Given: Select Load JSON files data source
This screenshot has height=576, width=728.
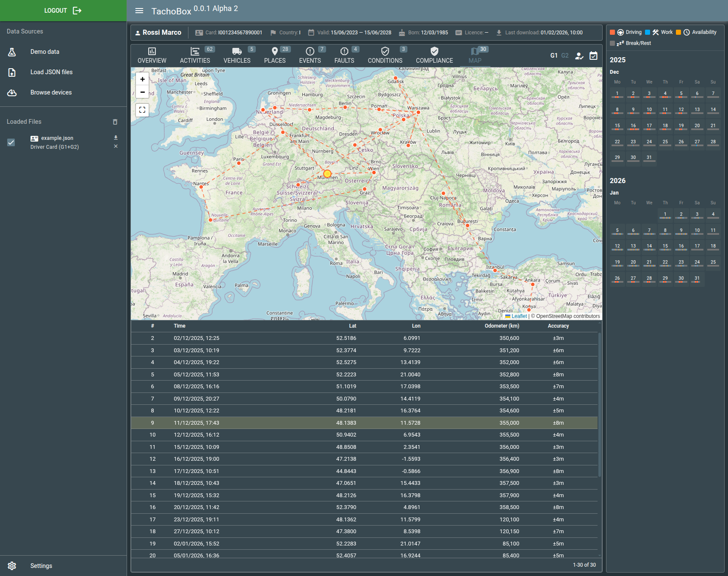Looking at the screenshot, I should pyautogui.click(x=51, y=72).
